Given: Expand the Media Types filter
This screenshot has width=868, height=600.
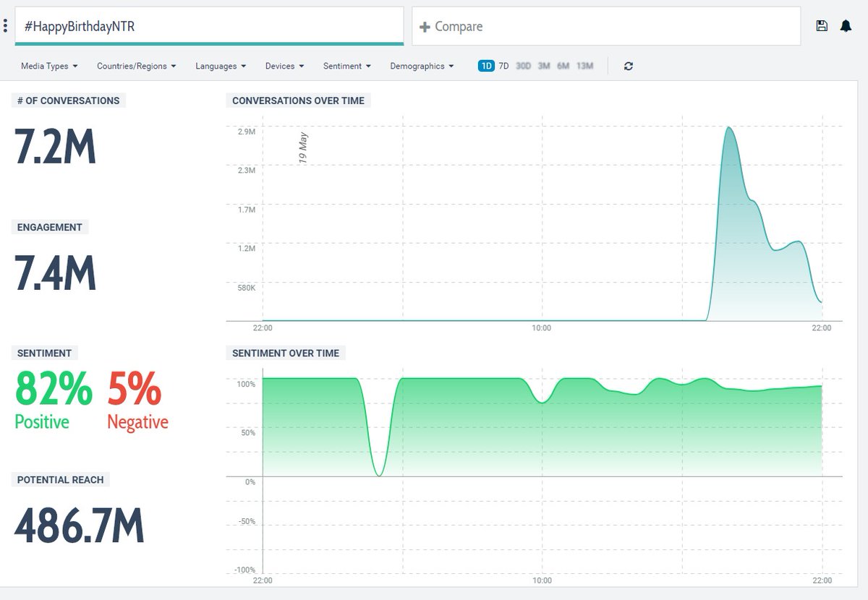Looking at the screenshot, I should point(49,66).
